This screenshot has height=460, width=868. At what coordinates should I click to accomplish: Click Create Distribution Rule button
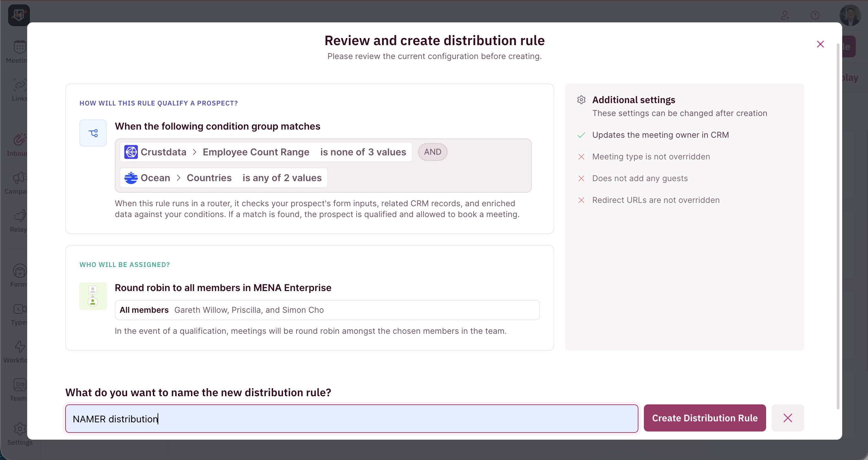(x=705, y=418)
